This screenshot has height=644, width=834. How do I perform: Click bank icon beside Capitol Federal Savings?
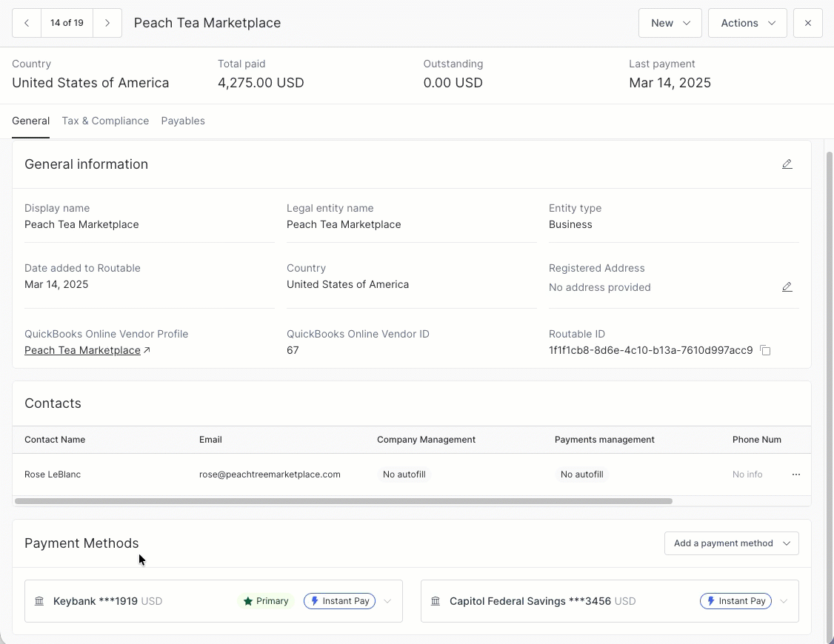[436, 601]
